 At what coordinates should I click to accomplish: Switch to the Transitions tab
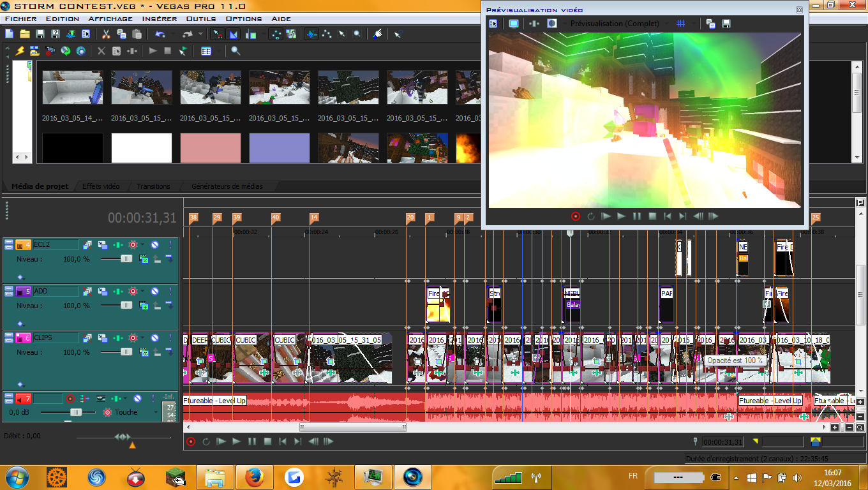click(x=153, y=186)
